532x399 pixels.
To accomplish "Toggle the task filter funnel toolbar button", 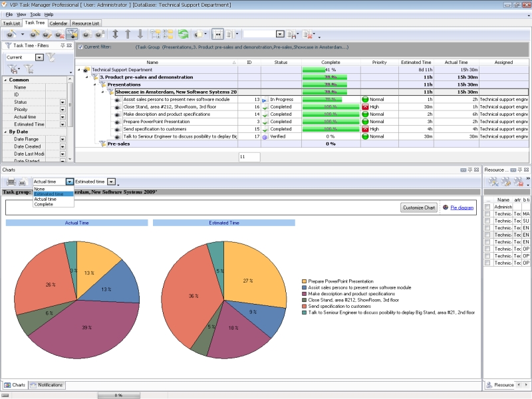I will (72, 34).
